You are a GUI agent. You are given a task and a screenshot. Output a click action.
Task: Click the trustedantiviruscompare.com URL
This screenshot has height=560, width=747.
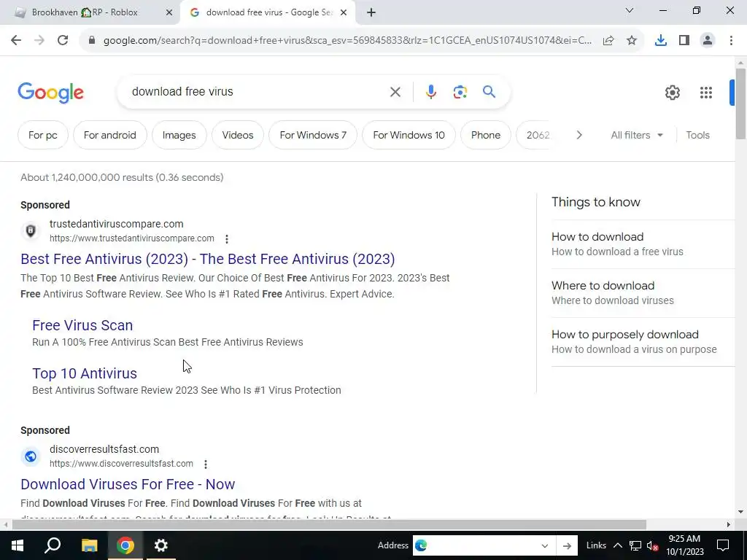click(132, 238)
